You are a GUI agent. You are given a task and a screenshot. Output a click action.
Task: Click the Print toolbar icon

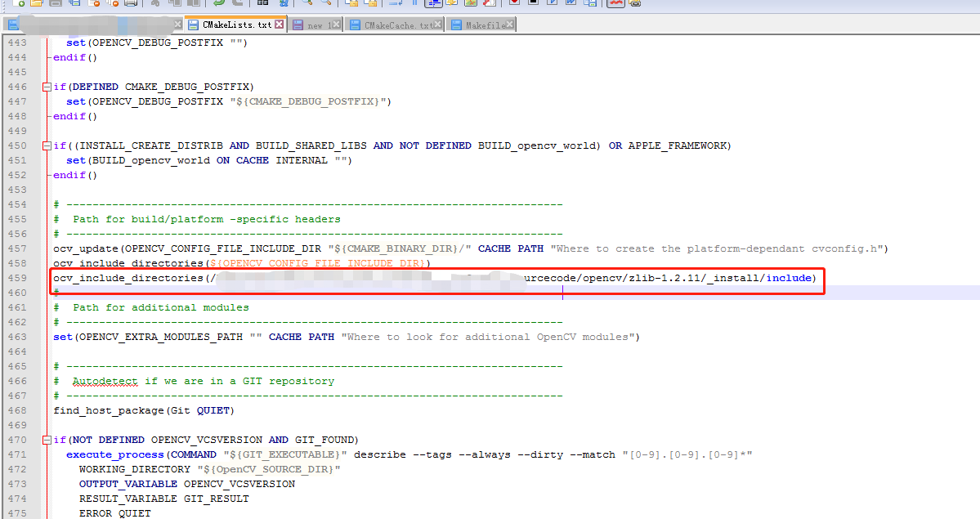[x=131, y=2]
